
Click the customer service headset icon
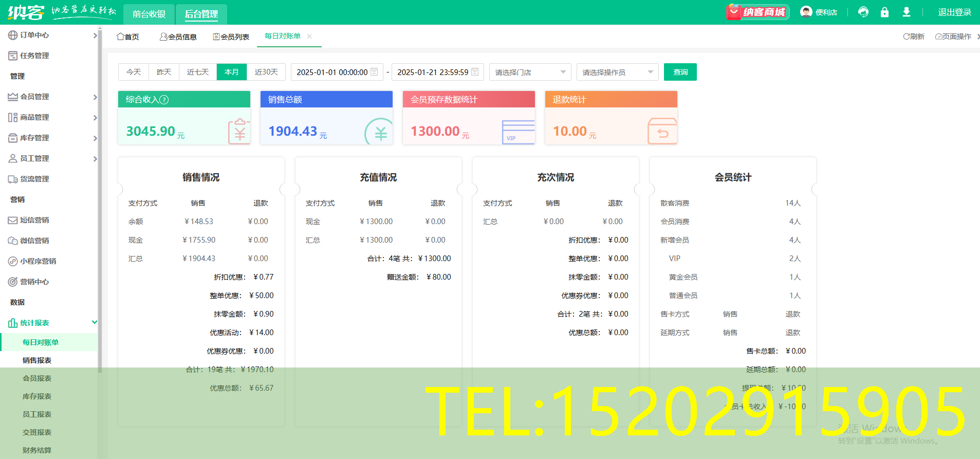click(863, 12)
